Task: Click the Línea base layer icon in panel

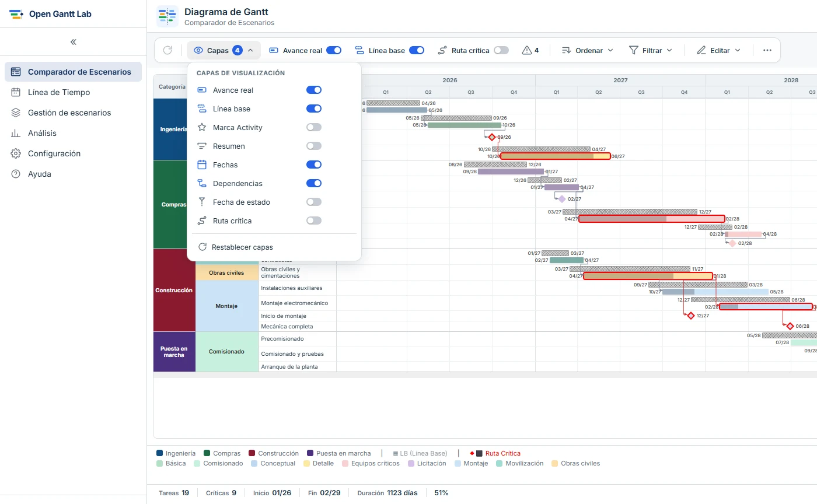Action: 202,108
